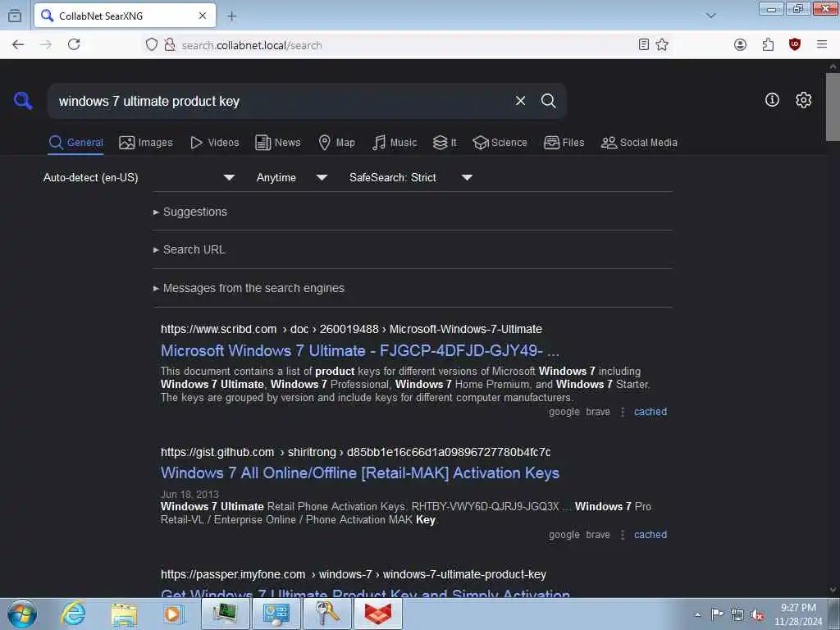The width and height of the screenshot is (840, 630).
Task: Open Windows Explorer folder taskbar icon
Action: [x=125, y=614]
